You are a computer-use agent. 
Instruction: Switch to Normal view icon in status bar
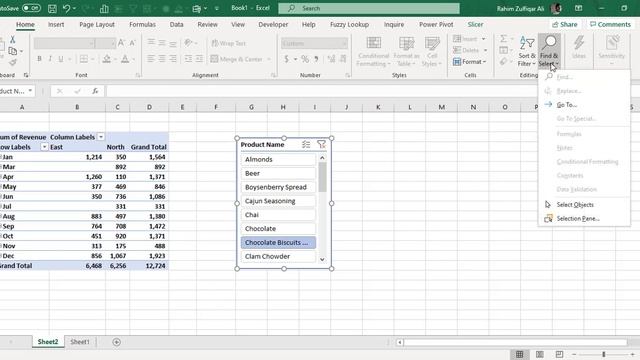(519, 354)
